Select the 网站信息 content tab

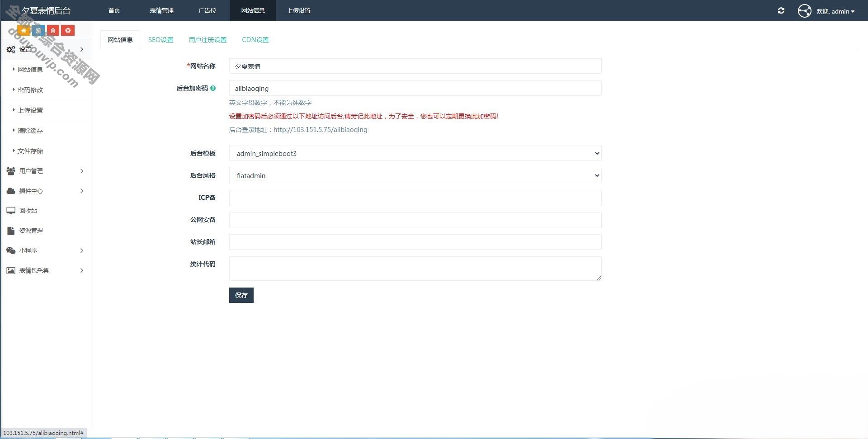[x=120, y=40]
